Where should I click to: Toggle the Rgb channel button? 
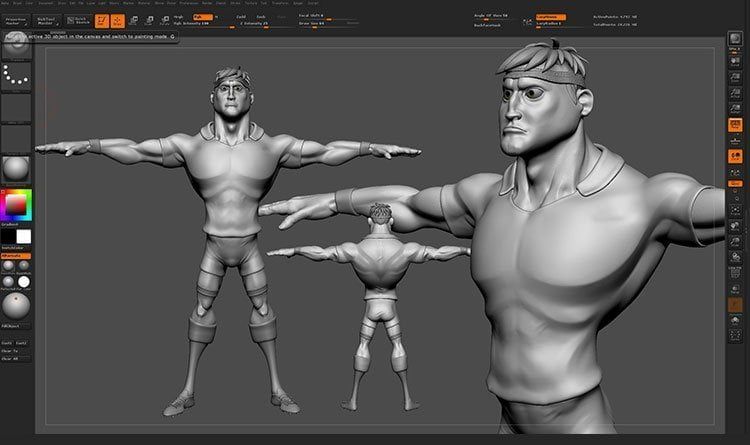coord(203,17)
